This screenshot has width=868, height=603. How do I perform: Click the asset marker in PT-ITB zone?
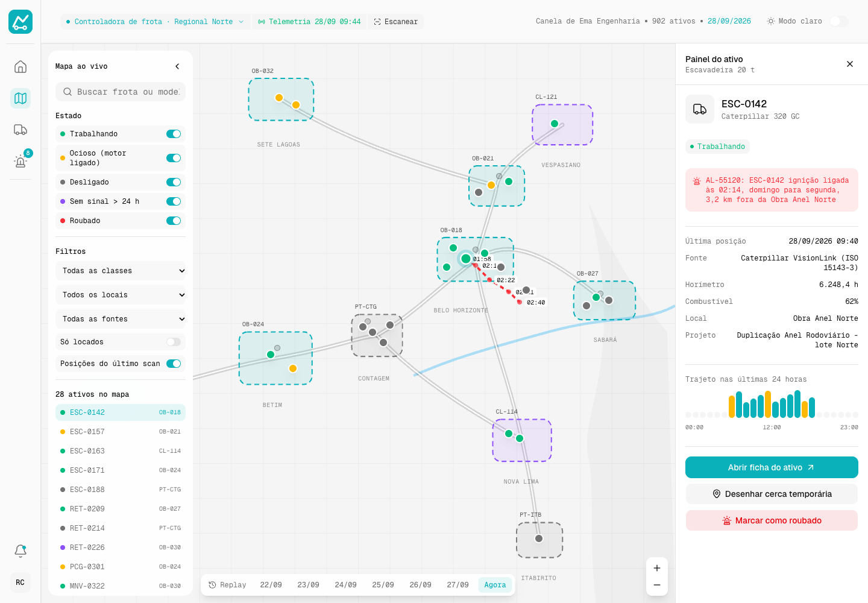539,538
